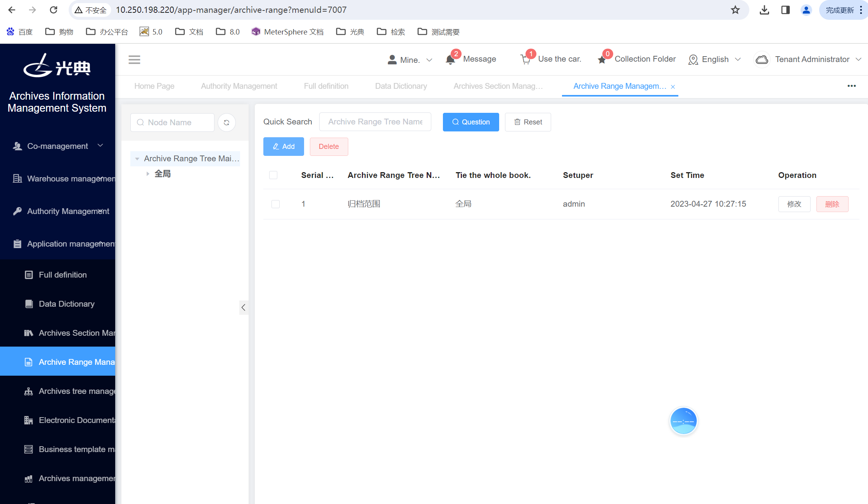This screenshot has height=504, width=868.
Task: Click the 光典 logo in the sidebar
Action: (x=57, y=66)
